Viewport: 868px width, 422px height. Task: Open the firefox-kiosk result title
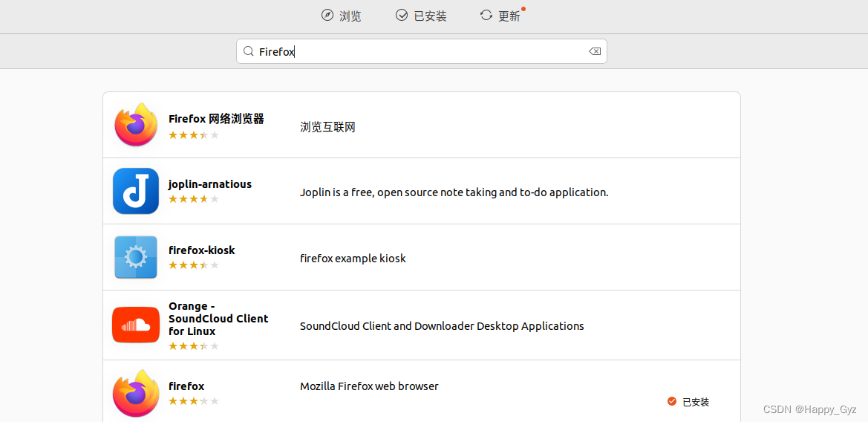coord(201,250)
